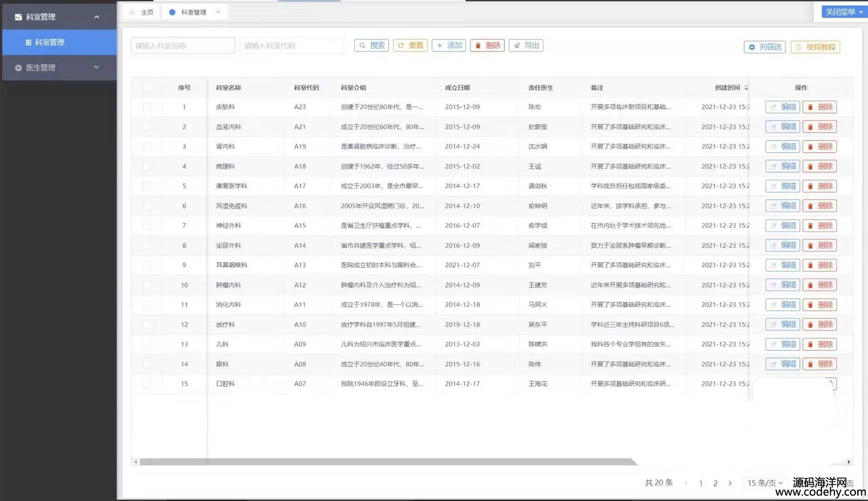The image size is (868, 501).
Task: Delete the 血液内科 row
Action: point(820,127)
